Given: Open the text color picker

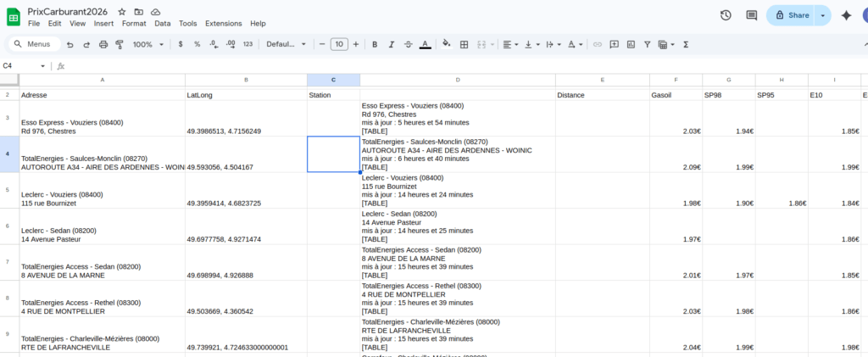Looking at the screenshot, I should tap(426, 44).
